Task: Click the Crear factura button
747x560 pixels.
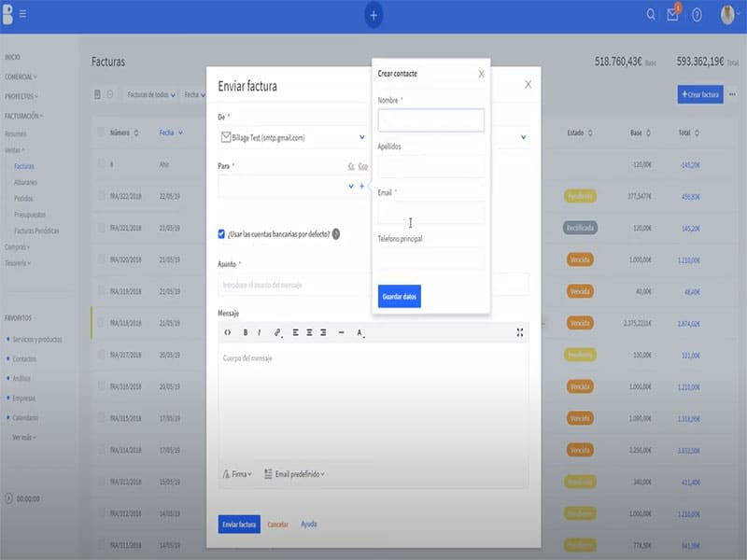Action: pos(700,94)
